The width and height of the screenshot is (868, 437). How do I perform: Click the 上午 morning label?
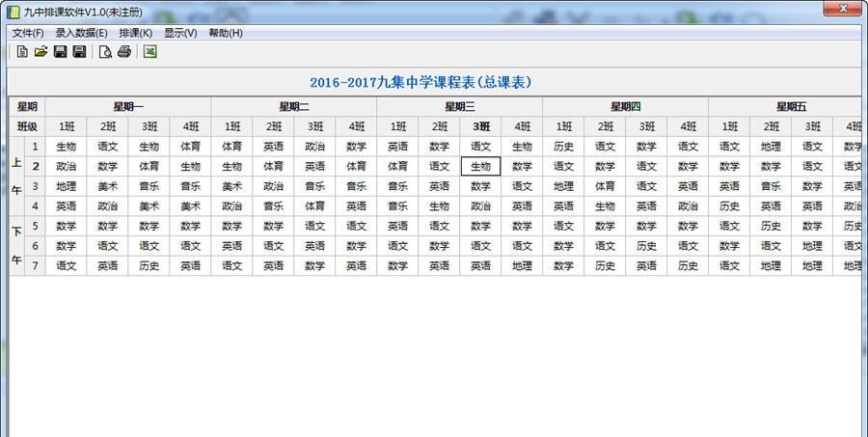17,177
